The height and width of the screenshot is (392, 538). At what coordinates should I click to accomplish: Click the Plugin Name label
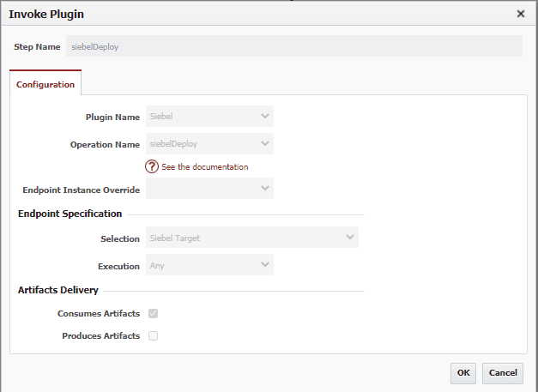(x=112, y=117)
